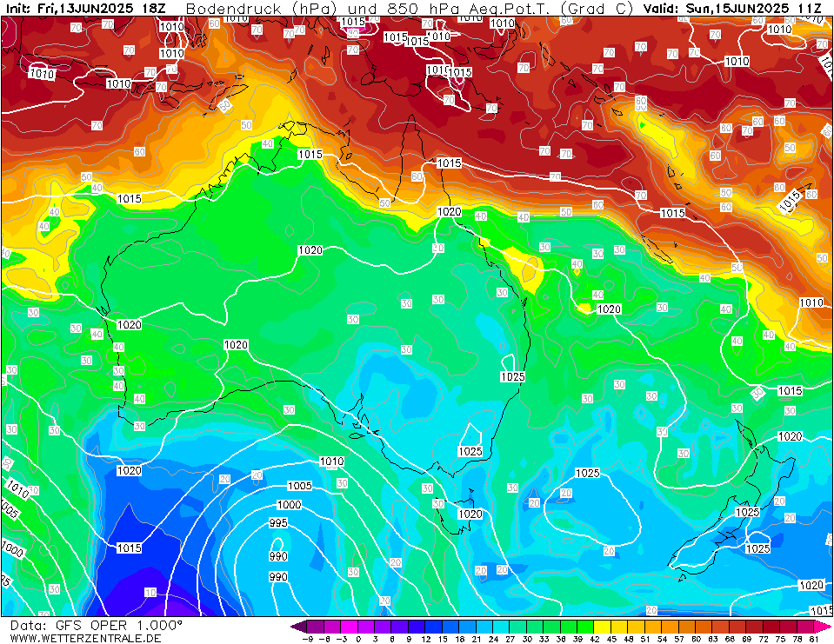This screenshot has height=644, width=834.
Task: Click the legend scale label 72
Action: click(764, 639)
